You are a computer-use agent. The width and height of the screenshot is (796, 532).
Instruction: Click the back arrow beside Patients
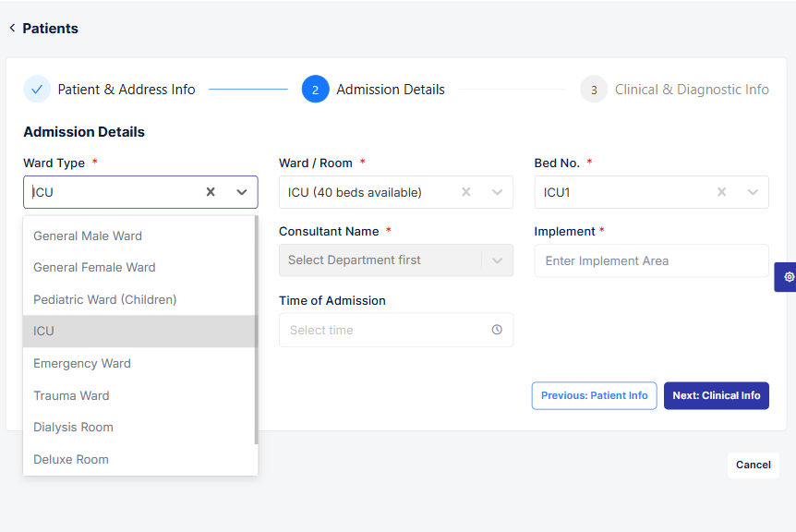click(12, 29)
